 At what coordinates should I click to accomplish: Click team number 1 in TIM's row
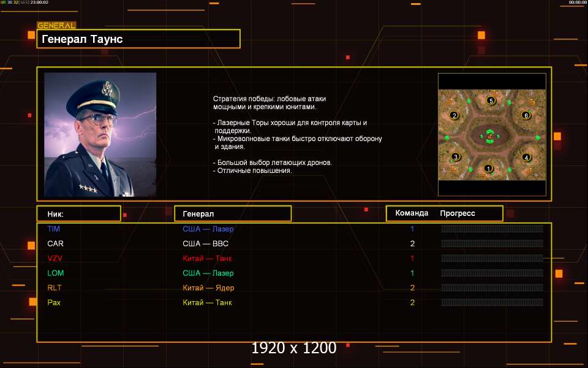click(412, 229)
